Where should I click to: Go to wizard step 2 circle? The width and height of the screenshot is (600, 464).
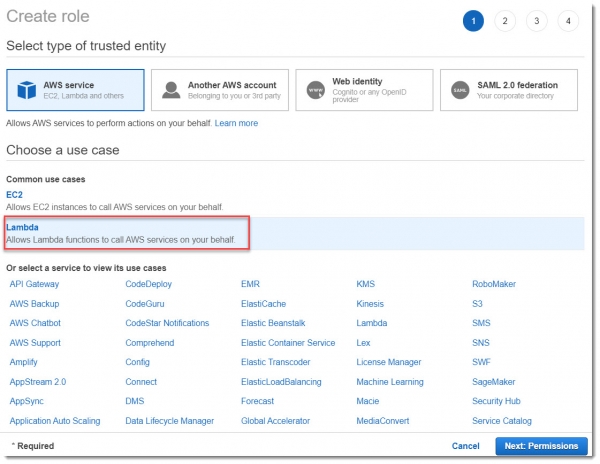pyautogui.click(x=505, y=21)
